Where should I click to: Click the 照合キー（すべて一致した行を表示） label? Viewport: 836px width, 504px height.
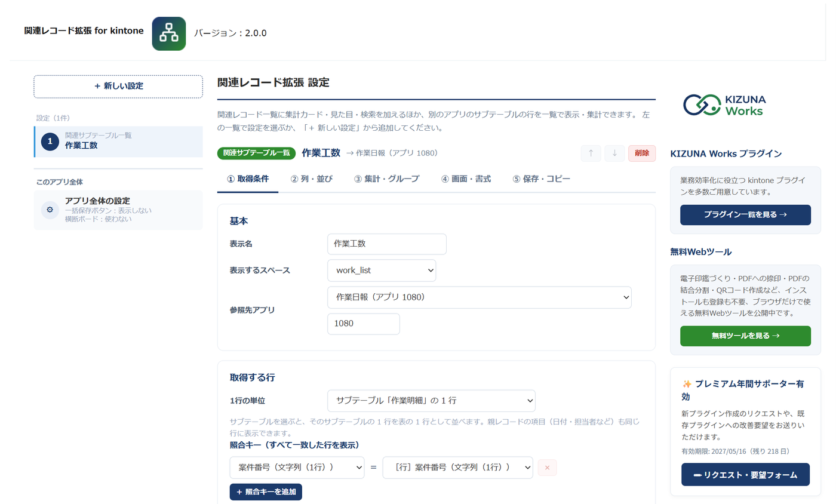tap(294, 445)
